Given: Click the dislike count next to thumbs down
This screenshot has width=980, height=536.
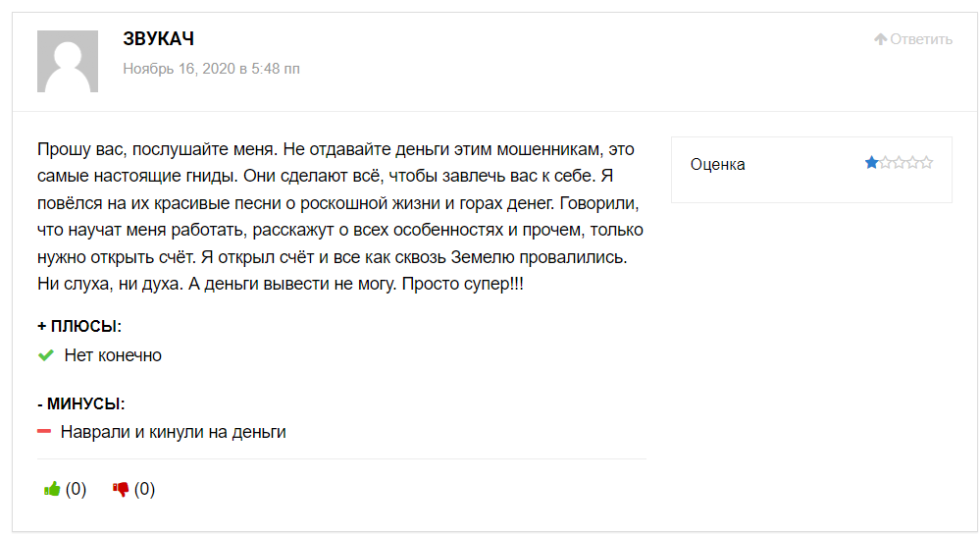Looking at the screenshot, I should pos(145,489).
